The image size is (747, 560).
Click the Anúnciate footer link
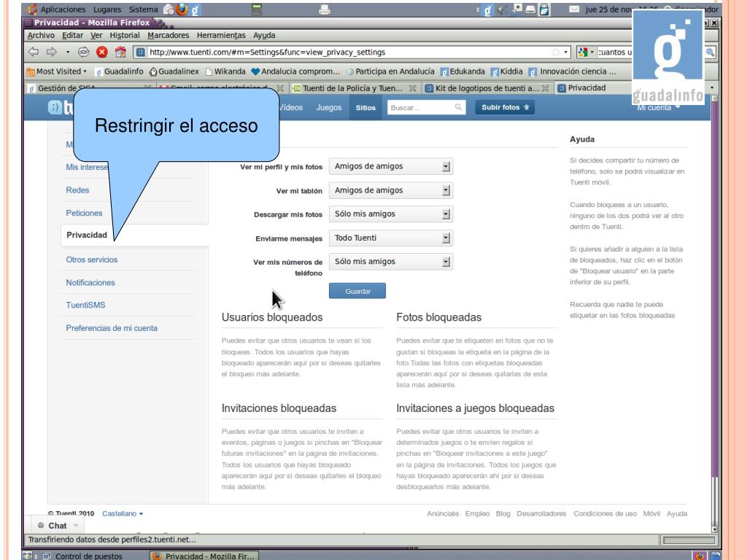click(443, 513)
